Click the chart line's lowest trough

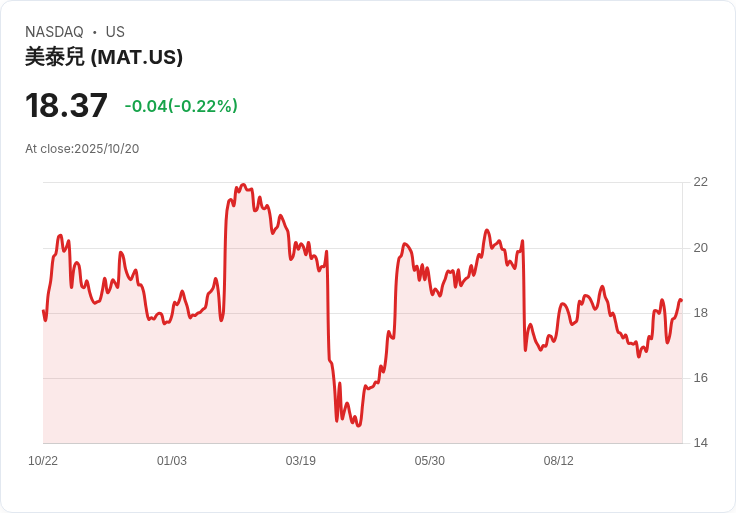click(x=358, y=426)
